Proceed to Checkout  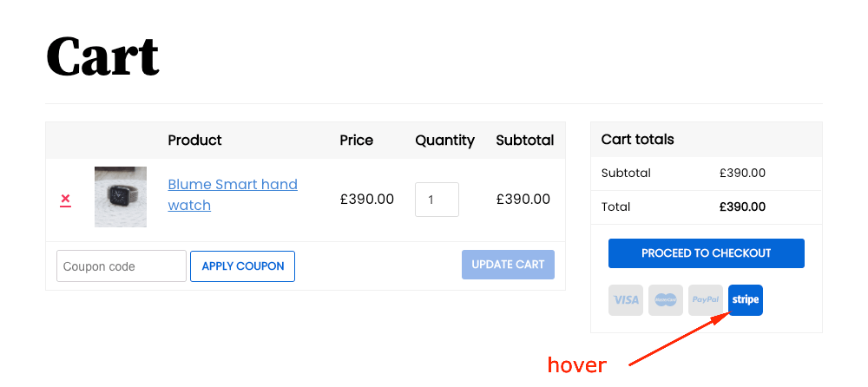(x=706, y=253)
